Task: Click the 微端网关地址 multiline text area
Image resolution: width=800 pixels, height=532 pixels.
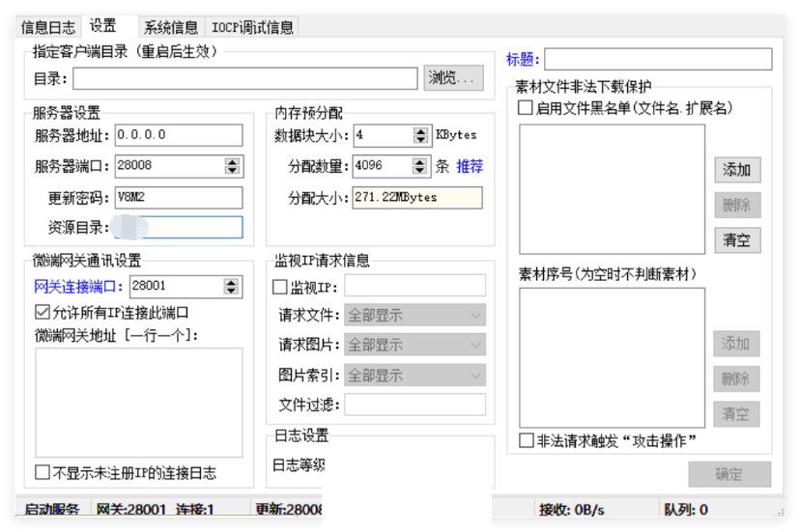Action: click(x=139, y=403)
